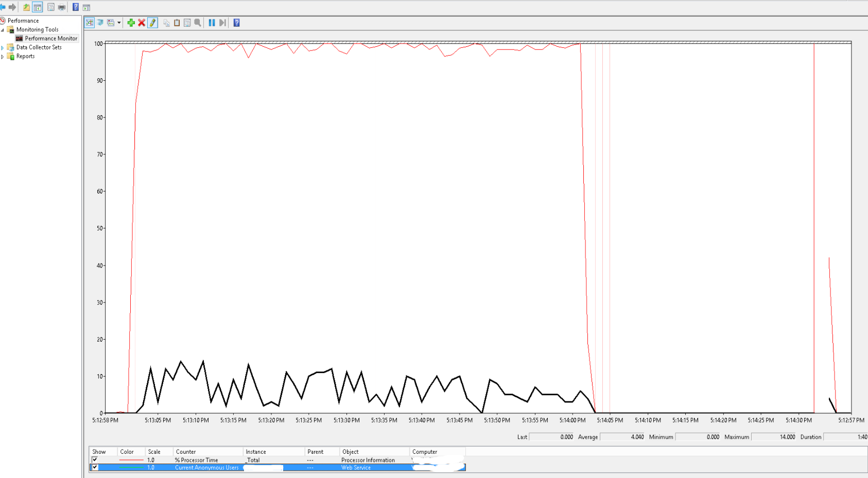Open the graph Properties icon in the monitor toolbar
This screenshot has width=868, height=478.
pyautogui.click(x=187, y=23)
